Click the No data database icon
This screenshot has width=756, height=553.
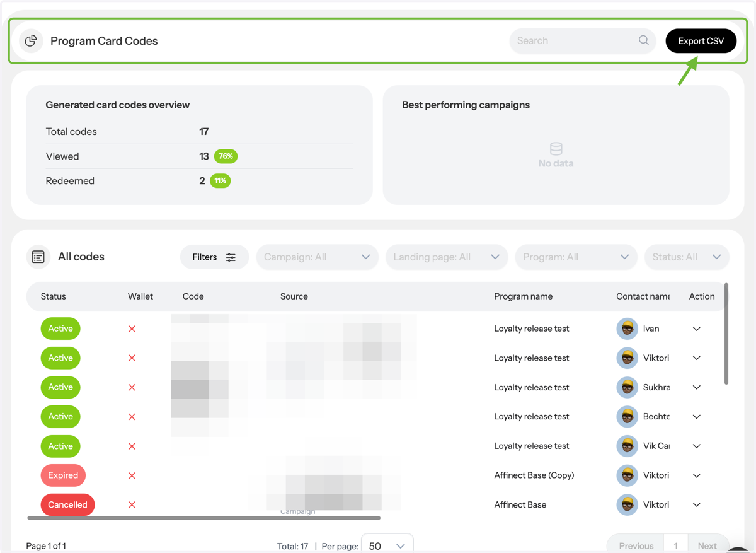556,149
